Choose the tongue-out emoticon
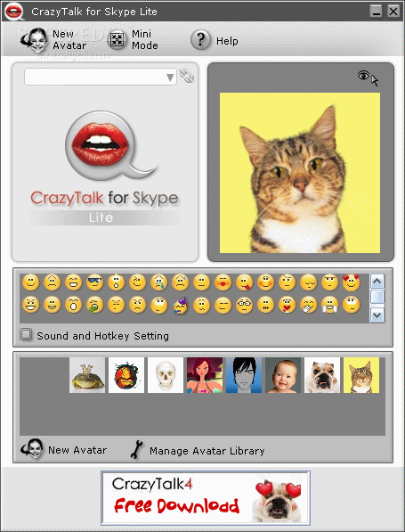Screen dimensions: 405x532 245,282
